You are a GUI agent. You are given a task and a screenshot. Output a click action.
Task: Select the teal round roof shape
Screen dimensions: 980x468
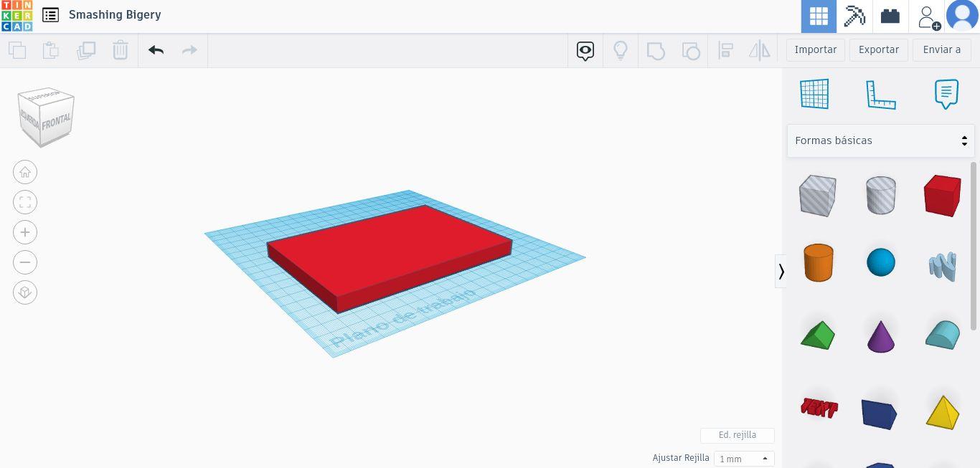coord(942,335)
